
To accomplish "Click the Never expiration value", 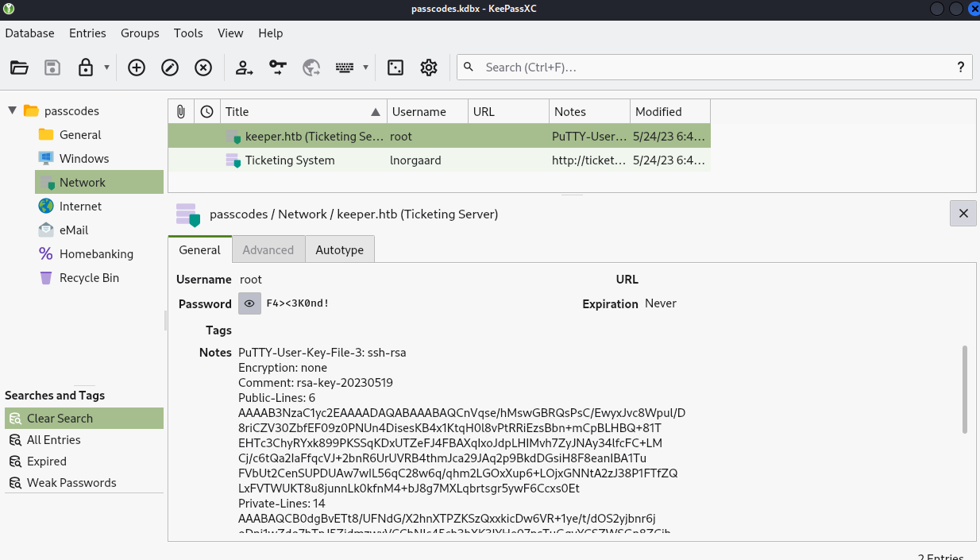I will tap(661, 303).
